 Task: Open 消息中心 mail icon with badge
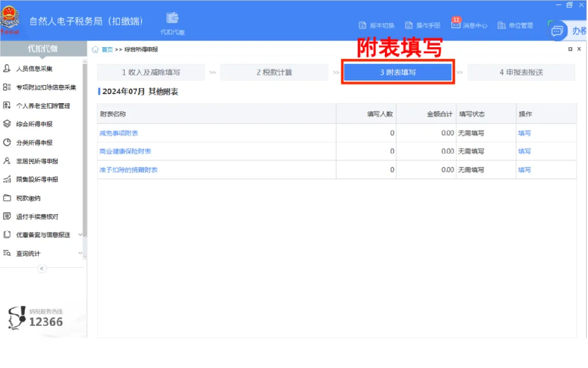click(x=455, y=24)
